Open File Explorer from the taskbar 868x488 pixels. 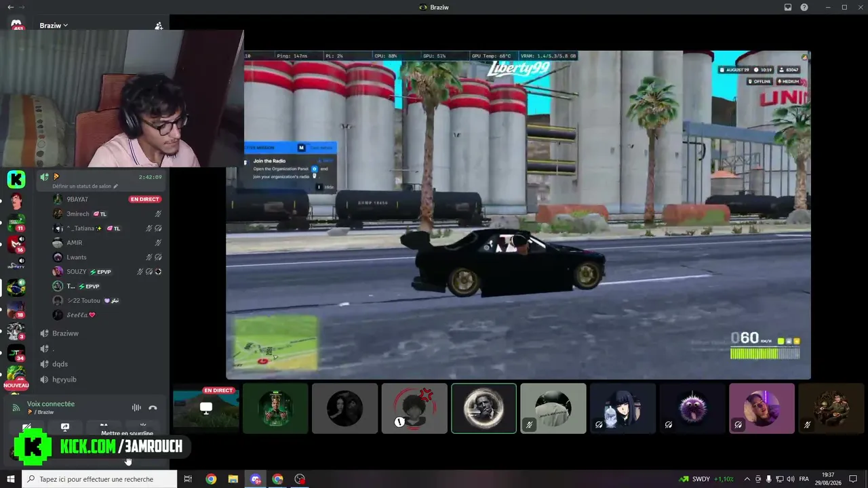click(x=233, y=479)
